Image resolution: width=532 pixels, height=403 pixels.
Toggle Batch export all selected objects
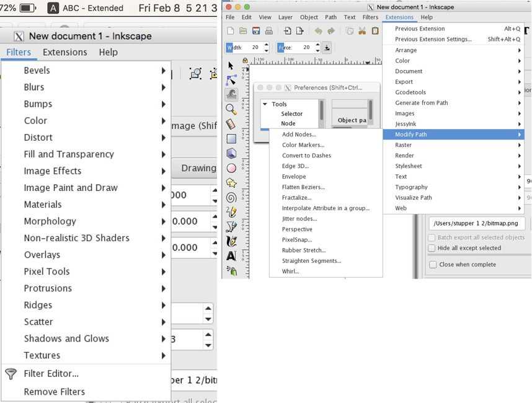pos(432,237)
